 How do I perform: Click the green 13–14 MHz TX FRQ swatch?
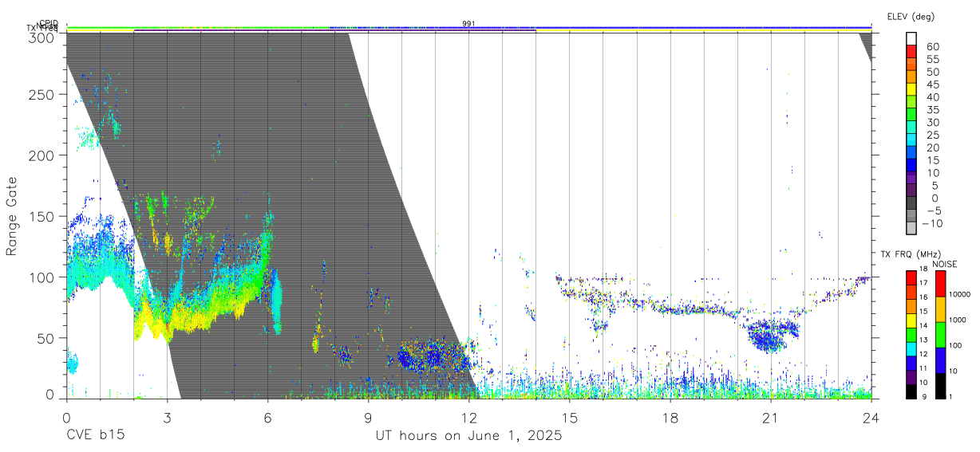click(911, 335)
